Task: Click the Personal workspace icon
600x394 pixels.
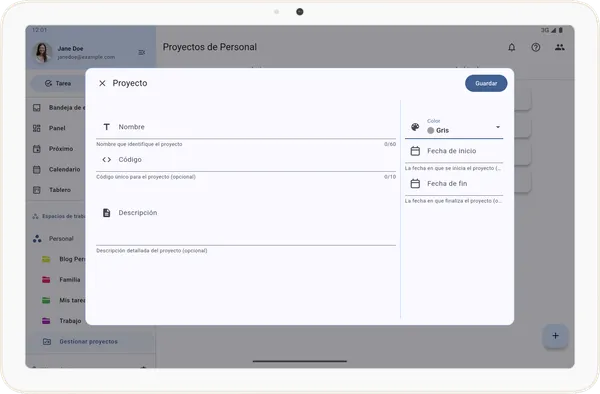Action: pos(37,239)
